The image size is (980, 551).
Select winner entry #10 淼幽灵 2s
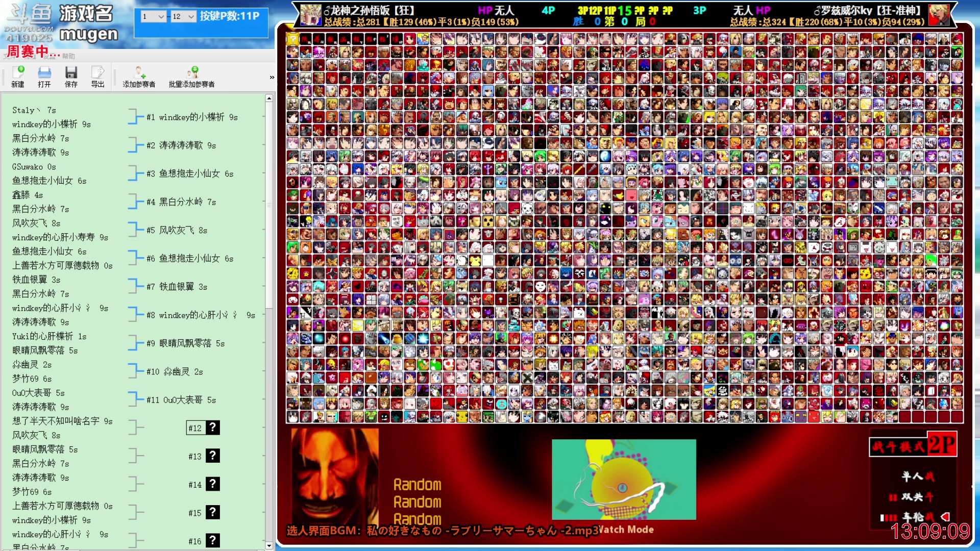175,372
